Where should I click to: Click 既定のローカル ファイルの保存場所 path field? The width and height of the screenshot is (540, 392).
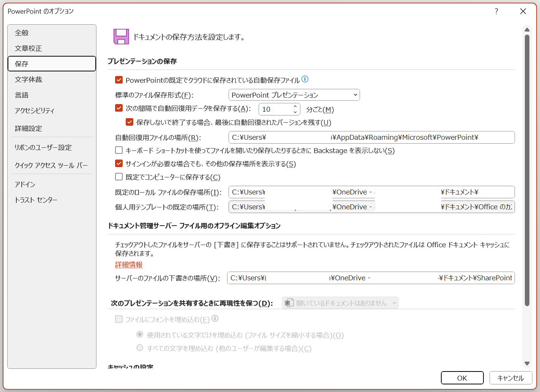(372, 192)
